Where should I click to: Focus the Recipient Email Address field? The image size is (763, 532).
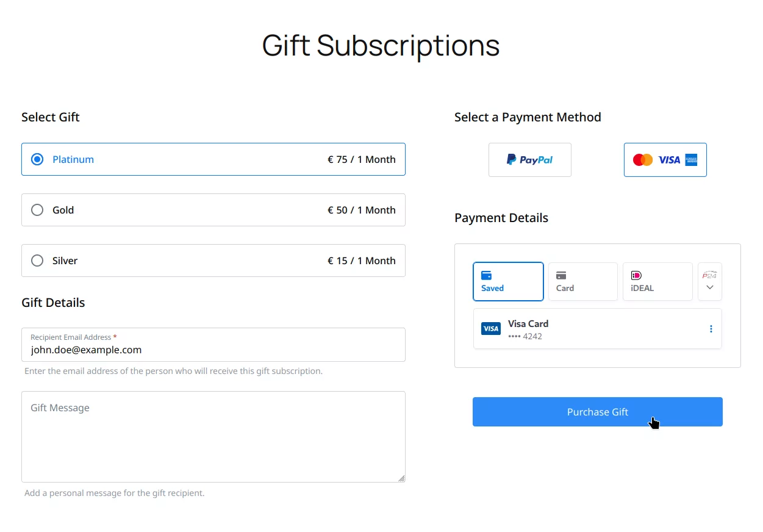213,350
